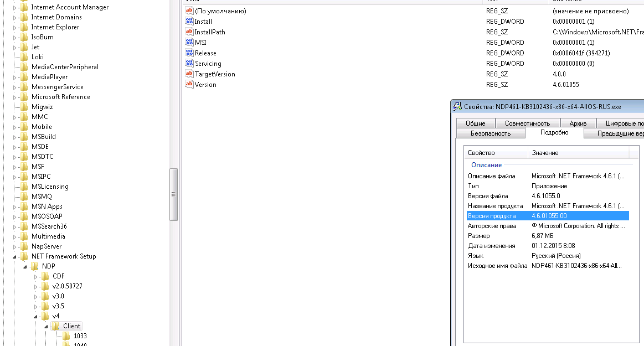
Task: Click the Internet Explorer folder icon
Action: [25, 27]
